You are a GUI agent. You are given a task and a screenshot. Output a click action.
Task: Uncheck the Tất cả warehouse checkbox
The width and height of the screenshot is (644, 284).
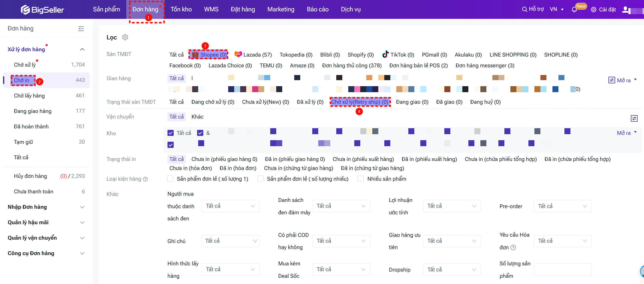[171, 133]
